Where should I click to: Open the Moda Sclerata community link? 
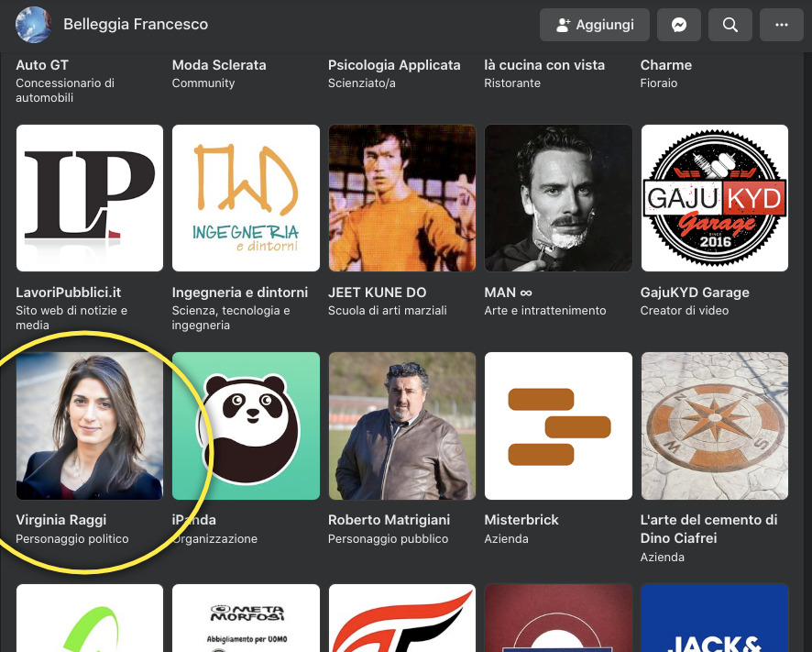point(219,65)
